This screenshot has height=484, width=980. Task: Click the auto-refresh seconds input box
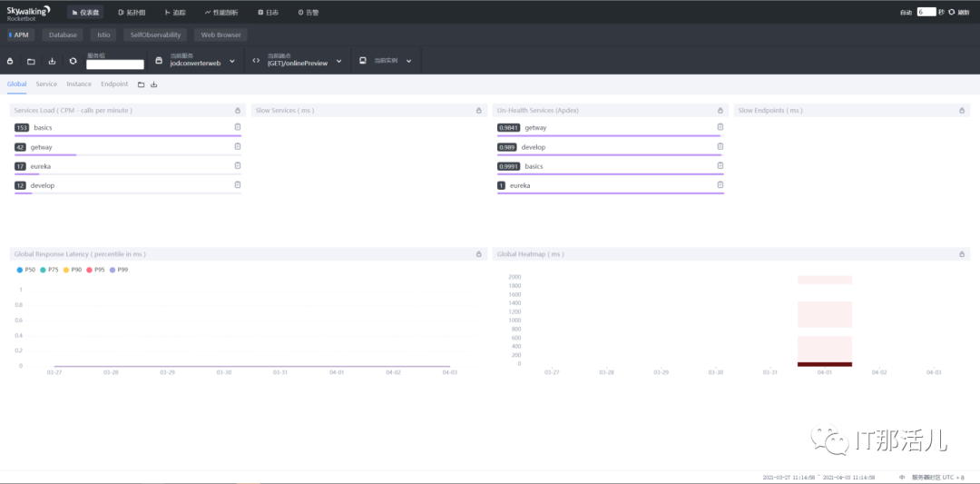tap(926, 12)
